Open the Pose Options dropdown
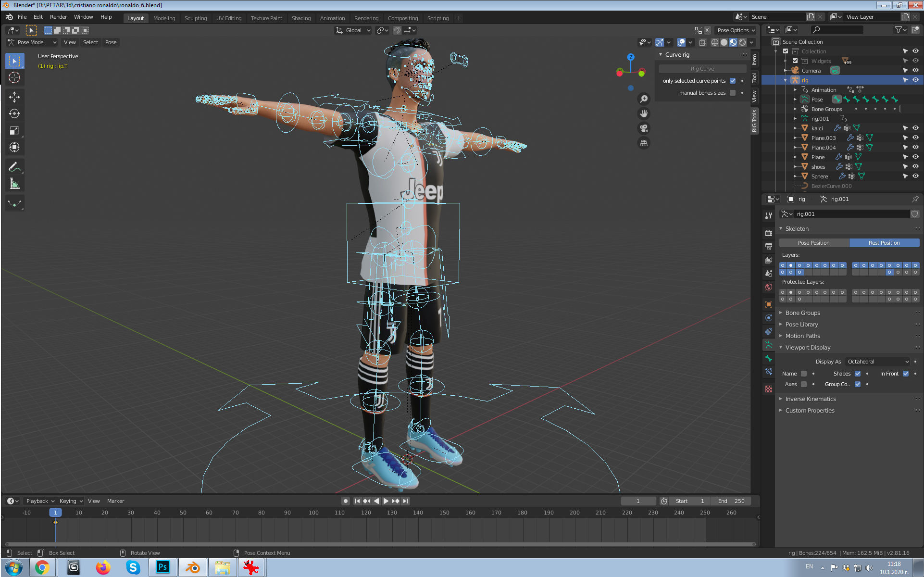 [736, 30]
